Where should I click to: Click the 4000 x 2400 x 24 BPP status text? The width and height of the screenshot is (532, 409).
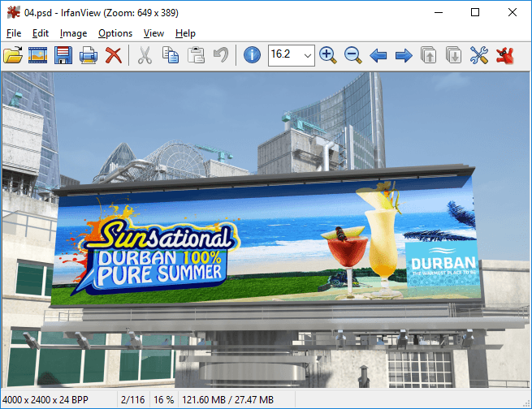[45, 400]
